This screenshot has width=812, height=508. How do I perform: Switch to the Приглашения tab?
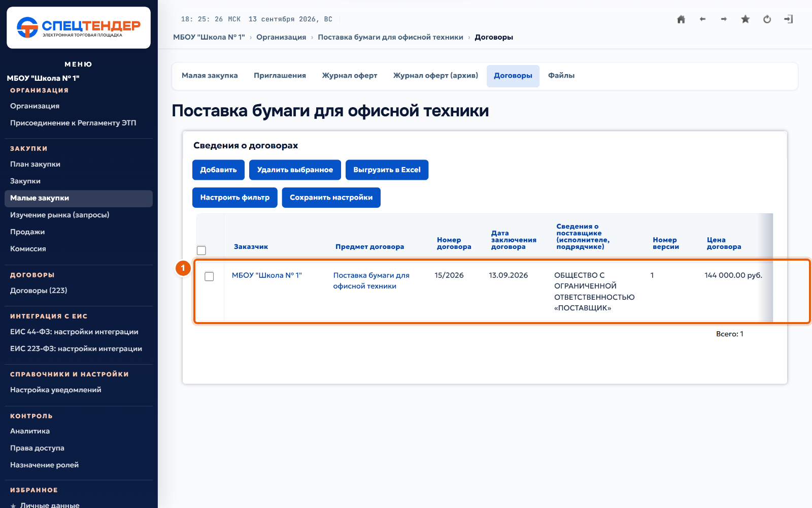pyautogui.click(x=280, y=76)
